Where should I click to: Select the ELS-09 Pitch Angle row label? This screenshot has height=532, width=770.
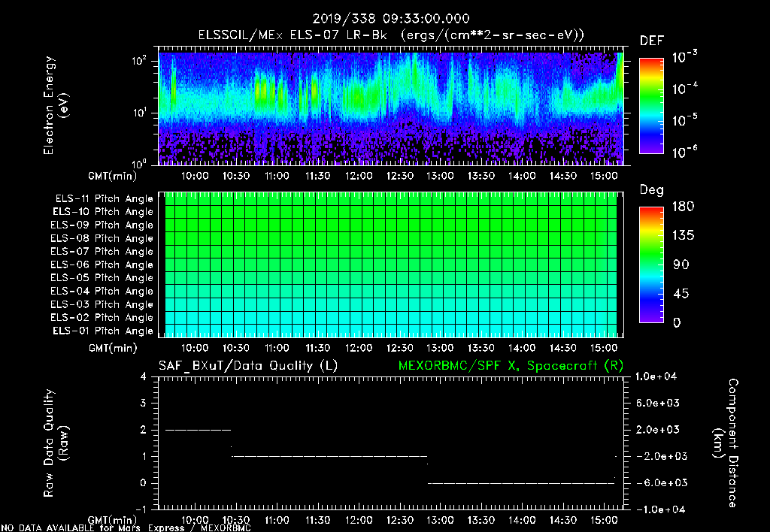click(x=102, y=225)
